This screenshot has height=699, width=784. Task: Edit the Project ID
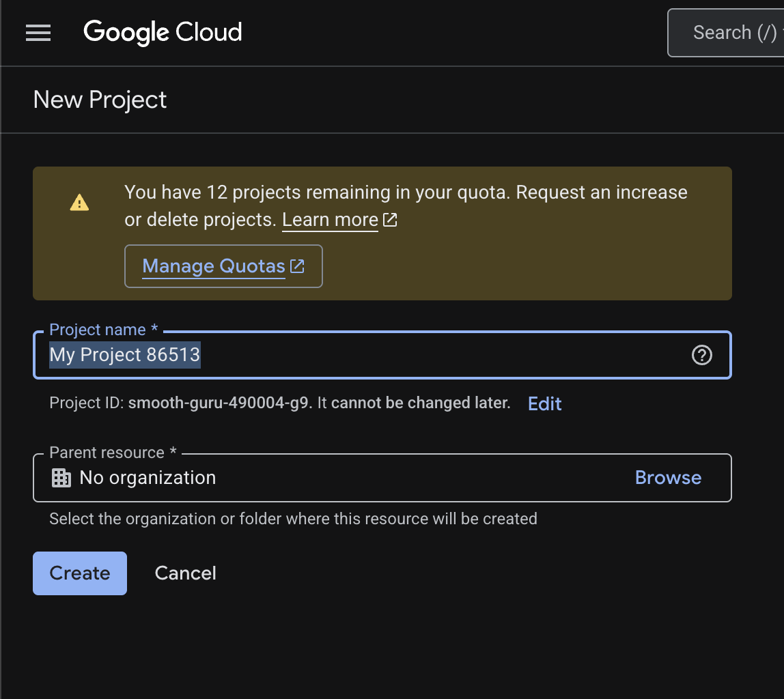544,403
